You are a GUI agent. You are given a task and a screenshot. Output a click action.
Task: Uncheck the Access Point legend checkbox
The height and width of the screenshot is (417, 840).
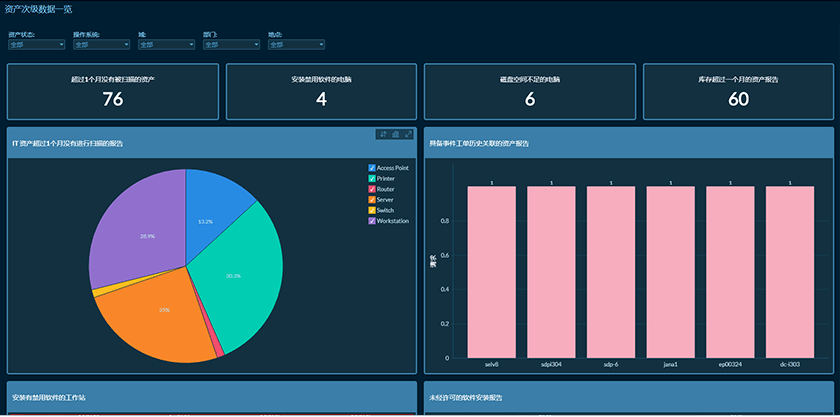click(x=372, y=168)
